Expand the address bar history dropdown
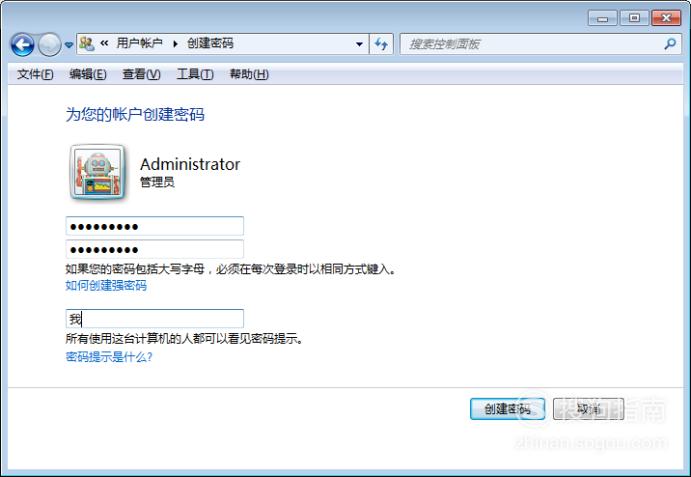Viewport: 691px width, 477px height. point(359,44)
